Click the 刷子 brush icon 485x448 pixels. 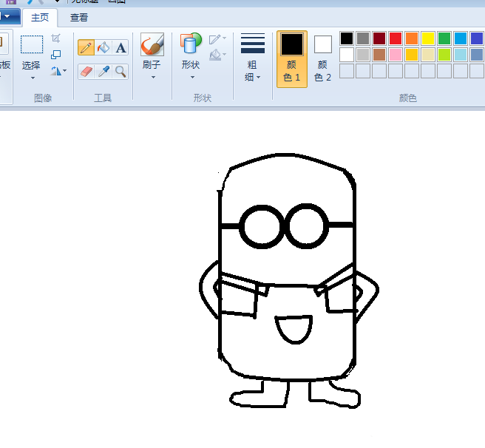pos(152,44)
